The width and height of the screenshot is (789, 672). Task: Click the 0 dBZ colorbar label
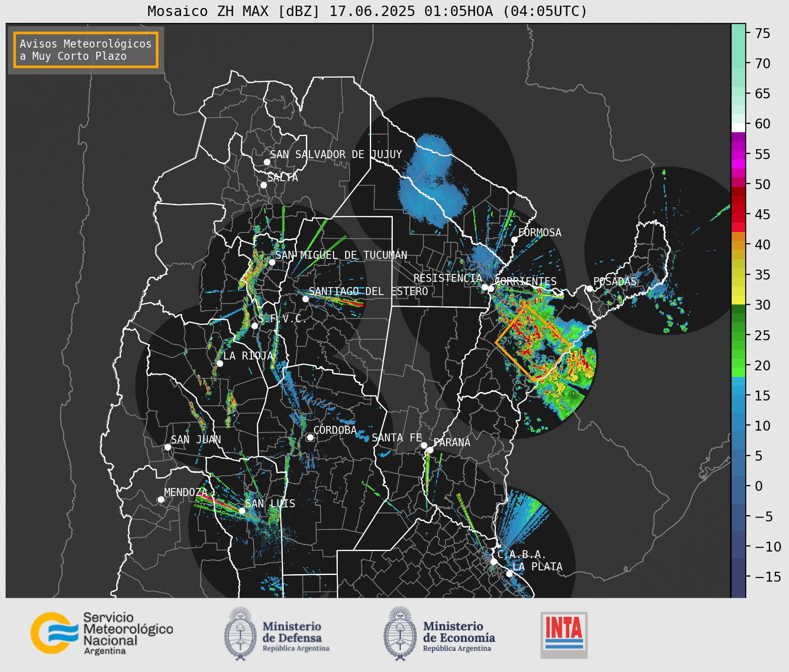click(x=758, y=486)
